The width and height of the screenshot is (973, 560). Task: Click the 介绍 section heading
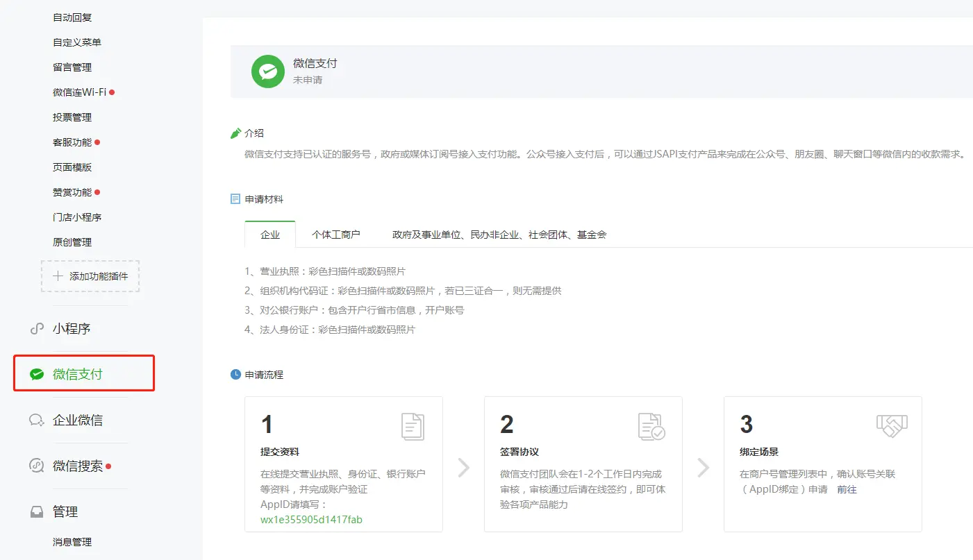(254, 133)
